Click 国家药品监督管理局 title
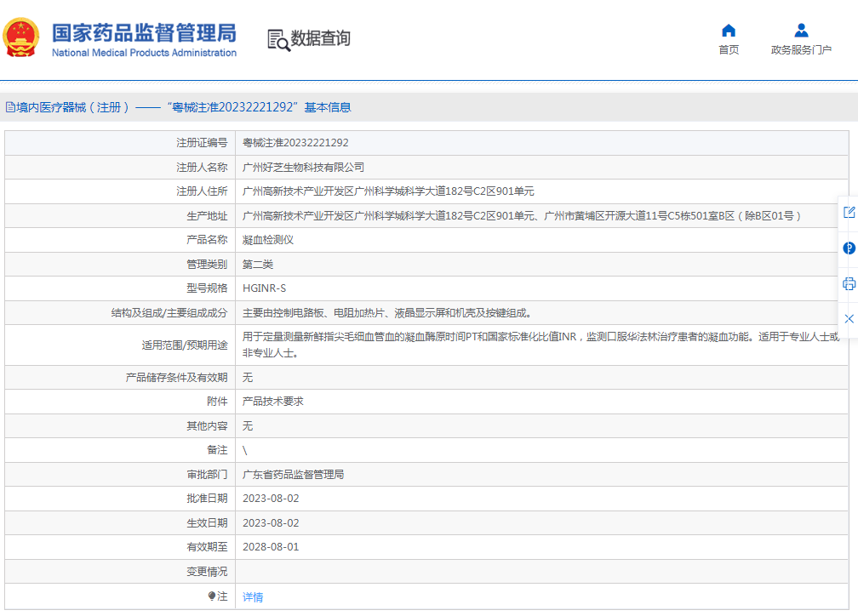The width and height of the screenshot is (858, 616). [145, 33]
